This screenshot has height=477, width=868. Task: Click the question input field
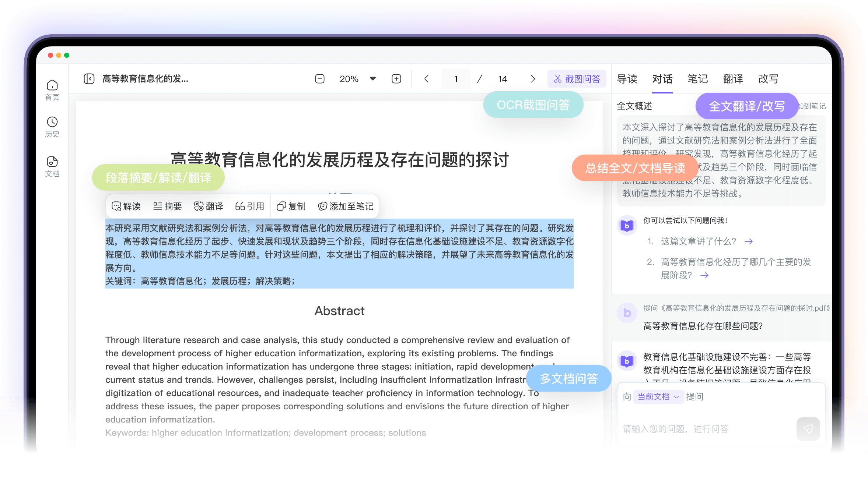(700, 428)
